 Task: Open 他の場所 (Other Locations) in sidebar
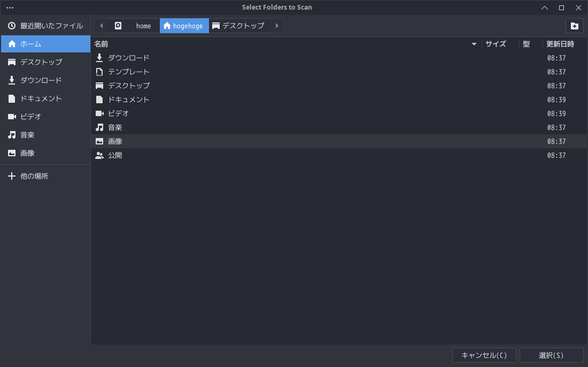[34, 176]
